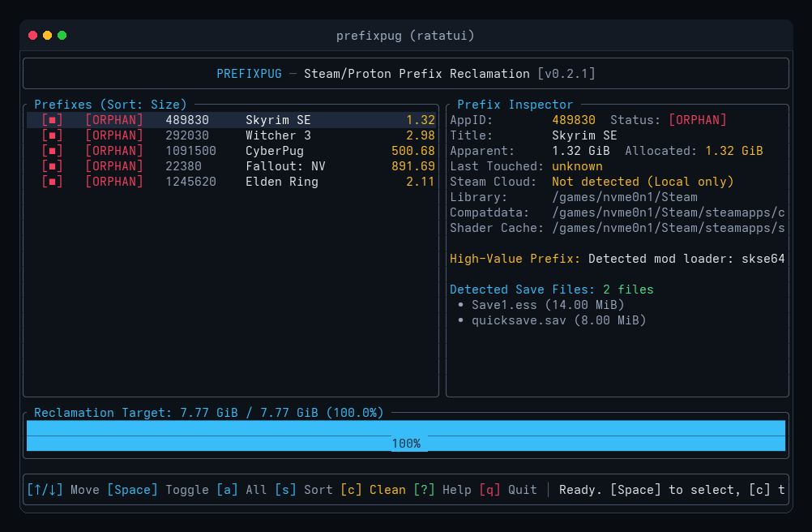Image resolution: width=812 pixels, height=532 pixels.
Task: Click the [ORPHAN] tag on the CyberPug row
Action: click(x=114, y=152)
